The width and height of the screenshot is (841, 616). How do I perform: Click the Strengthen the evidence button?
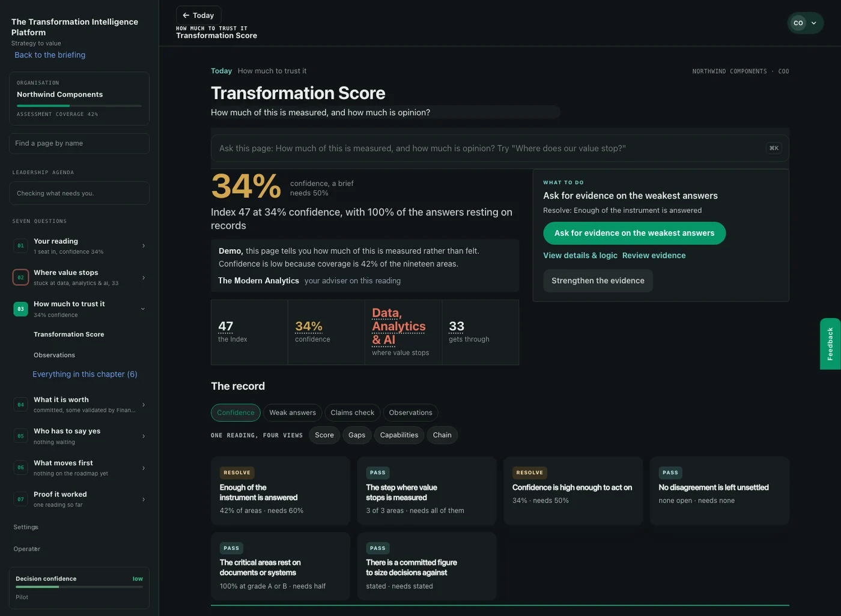coord(598,280)
